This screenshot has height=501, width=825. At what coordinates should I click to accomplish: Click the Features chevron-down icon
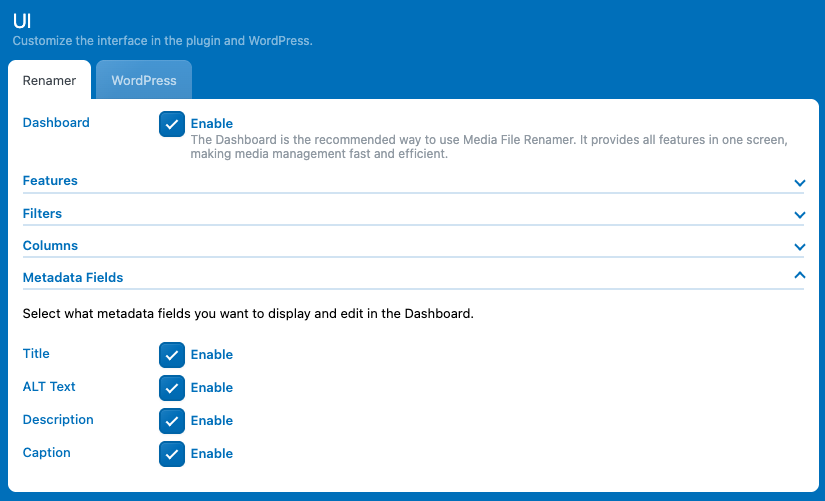799,183
